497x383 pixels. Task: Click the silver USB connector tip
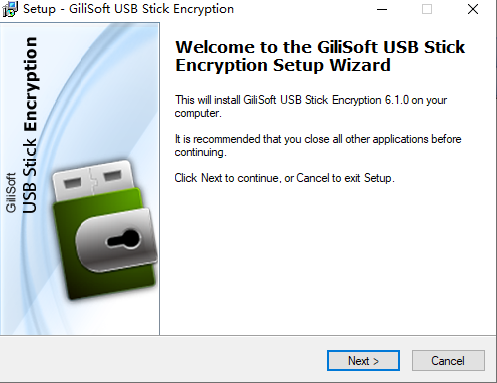pyautogui.click(x=92, y=178)
